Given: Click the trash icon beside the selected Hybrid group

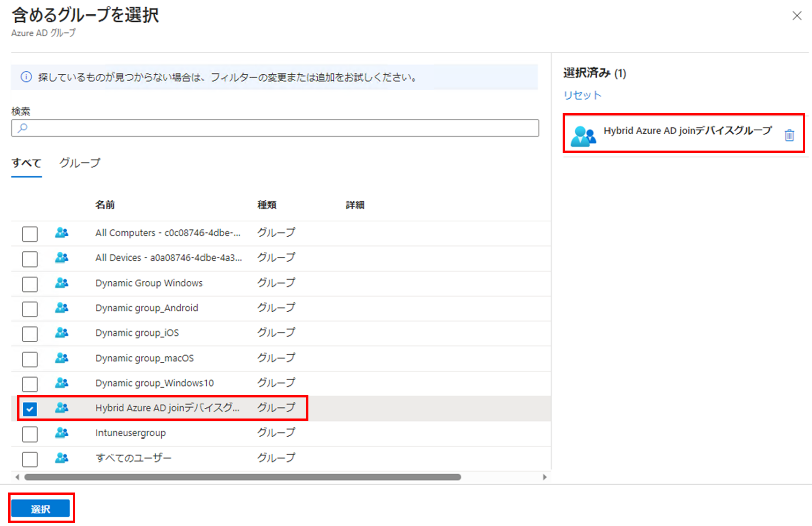Looking at the screenshot, I should click(789, 135).
